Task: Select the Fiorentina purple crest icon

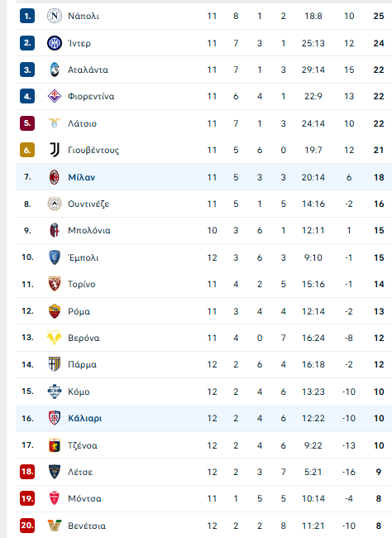Action: [55, 96]
